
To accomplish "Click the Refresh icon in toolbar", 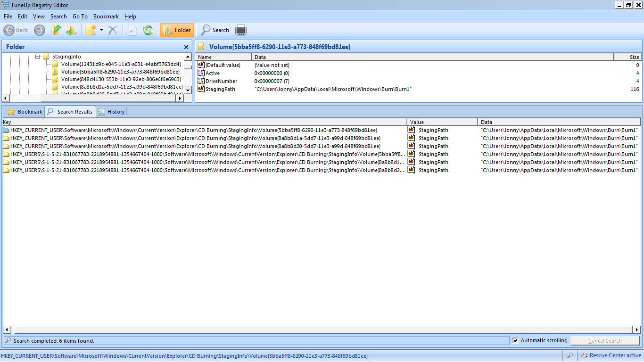I will [149, 30].
